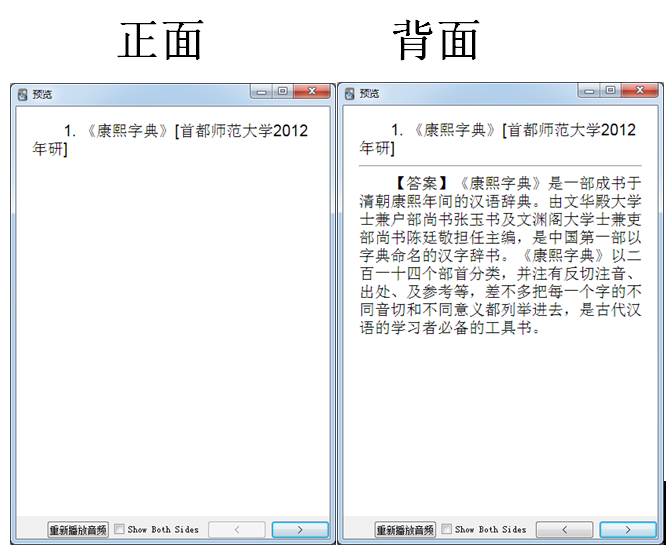Viewport: 672px width, 555px height.
Task: Click the 语的学习者必备的工具书 answer line
Action: pyautogui.click(x=449, y=328)
